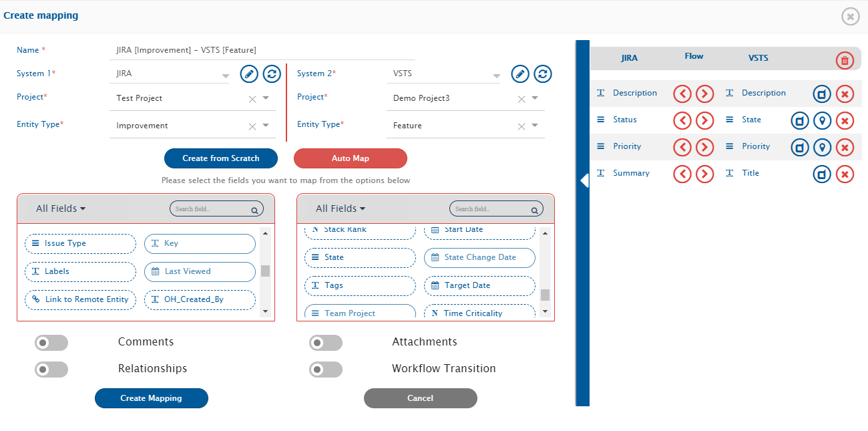Click the Create Mapping button
The width and height of the screenshot is (868, 431).
(x=152, y=398)
